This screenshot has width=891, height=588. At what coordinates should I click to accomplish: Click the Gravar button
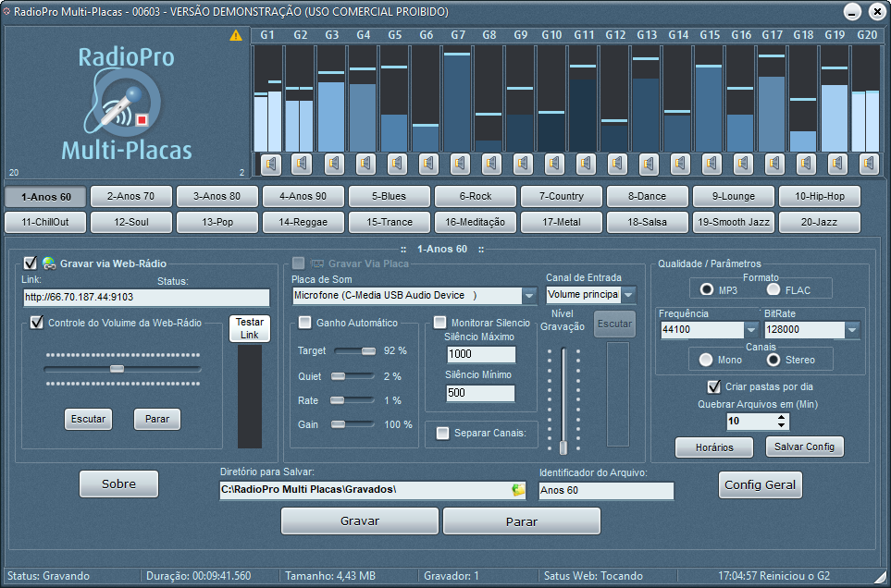[x=360, y=521]
